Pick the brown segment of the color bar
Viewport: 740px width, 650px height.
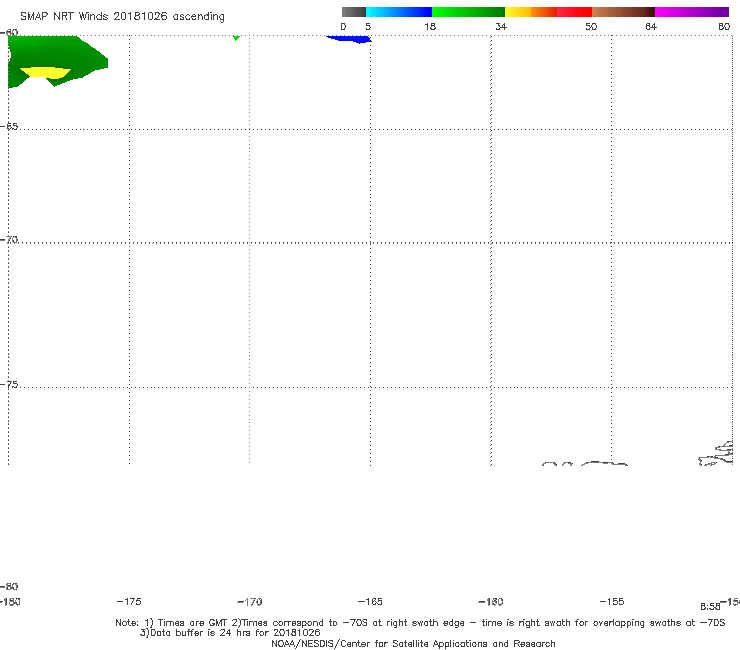[623, 12]
